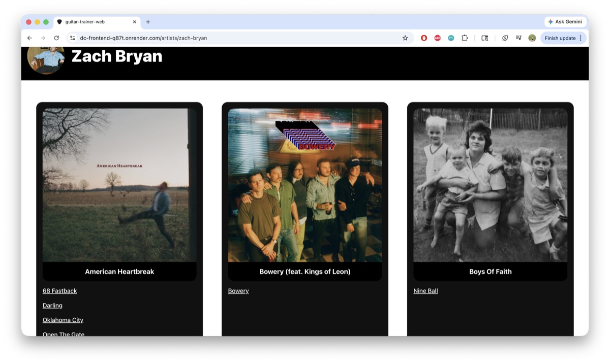Open the Open The Gate song link
Image resolution: width=610 pixels, height=364 pixels.
tap(64, 334)
